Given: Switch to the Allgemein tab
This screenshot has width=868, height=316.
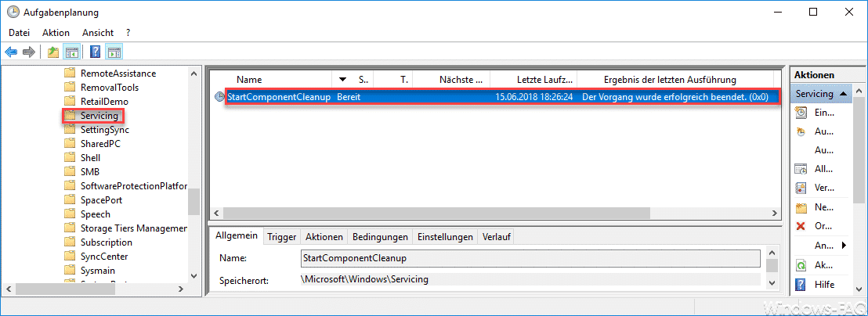Looking at the screenshot, I should coord(237,236).
